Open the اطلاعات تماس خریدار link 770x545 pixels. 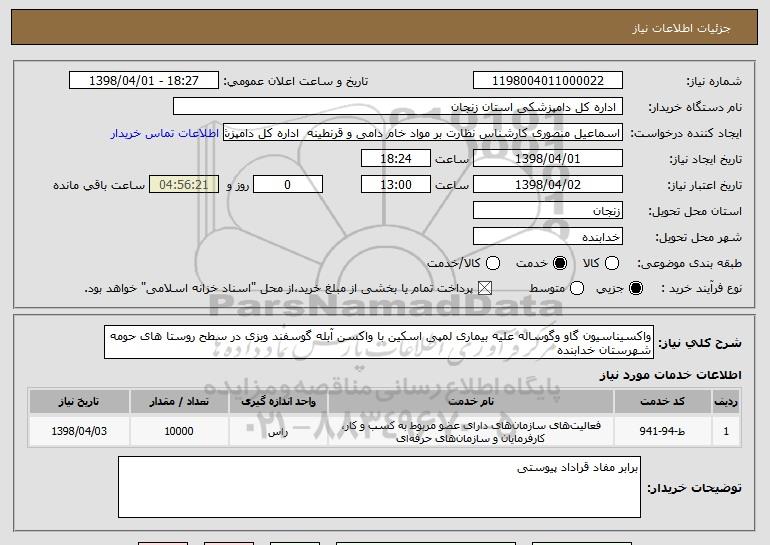click(x=165, y=134)
